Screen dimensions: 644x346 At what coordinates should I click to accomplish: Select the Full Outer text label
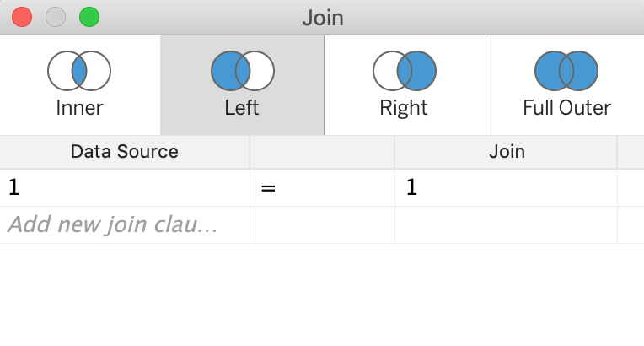coord(566,108)
